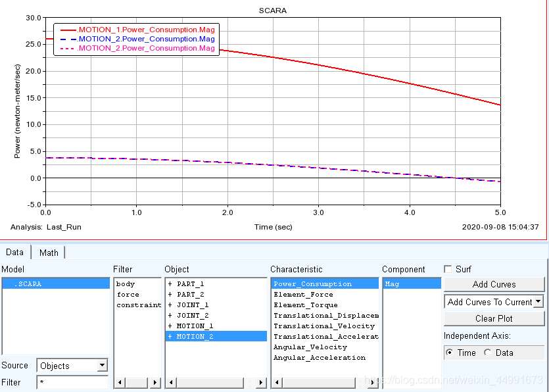Viewport: 549px width, 392px height.
Task: Switch to the Math tab
Action: [49, 253]
